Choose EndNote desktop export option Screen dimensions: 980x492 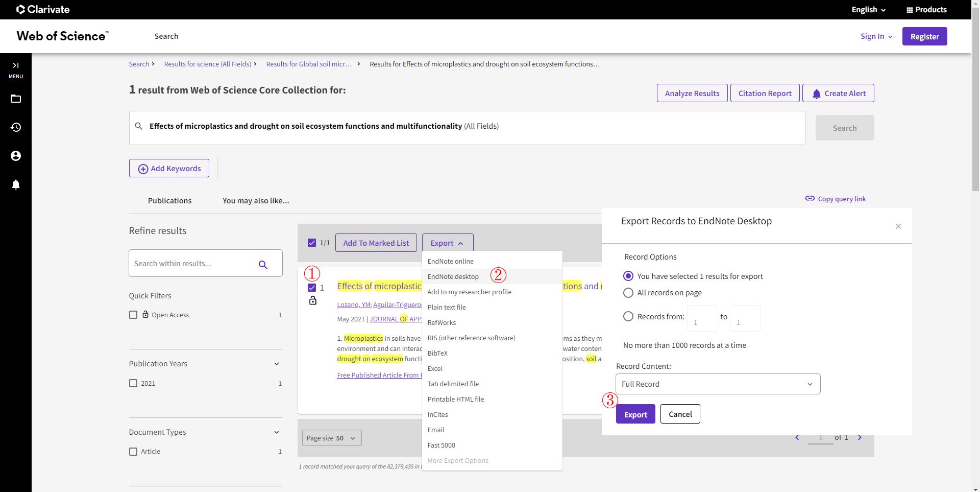tap(492, 276)
